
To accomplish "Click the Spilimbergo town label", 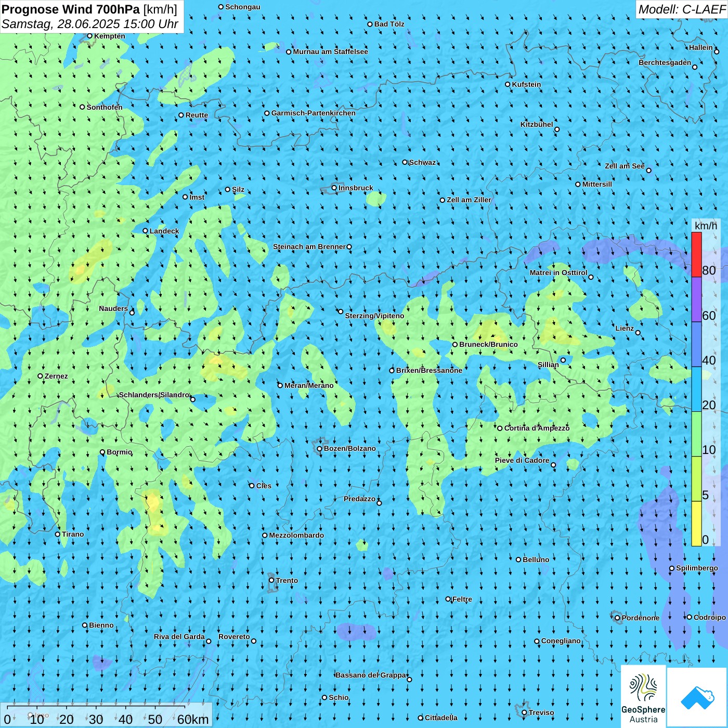I will [x=697, y=568].
